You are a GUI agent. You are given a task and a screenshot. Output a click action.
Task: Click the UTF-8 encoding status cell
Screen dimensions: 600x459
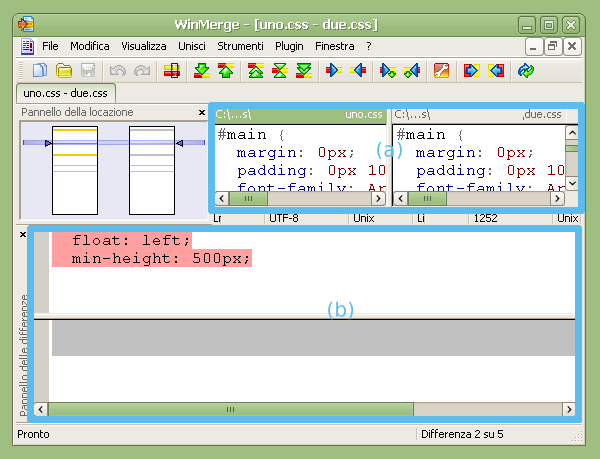click(x=284, y=218)
